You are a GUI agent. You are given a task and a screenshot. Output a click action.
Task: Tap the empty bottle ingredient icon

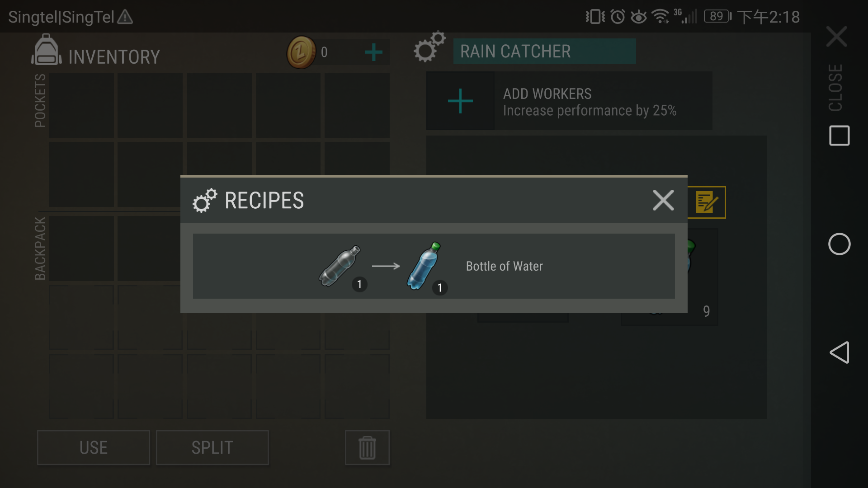[340, 266]
